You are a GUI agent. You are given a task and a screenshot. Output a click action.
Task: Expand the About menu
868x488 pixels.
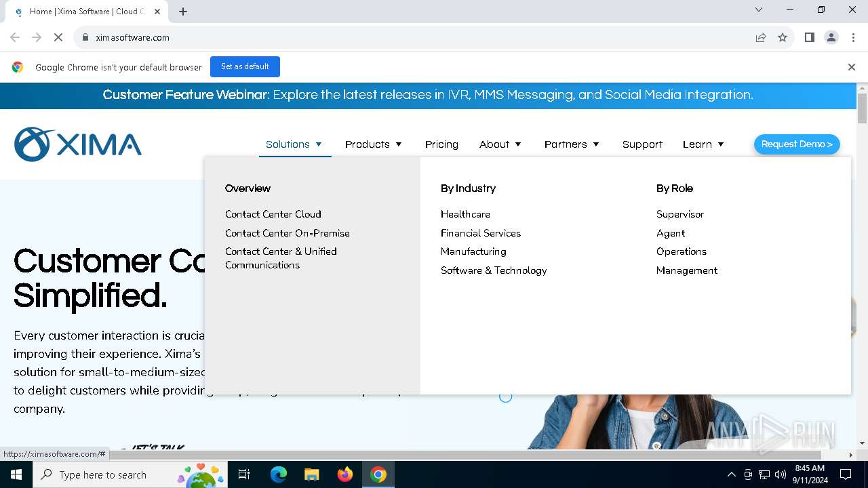pyautogui.click(x=500, y=144)
